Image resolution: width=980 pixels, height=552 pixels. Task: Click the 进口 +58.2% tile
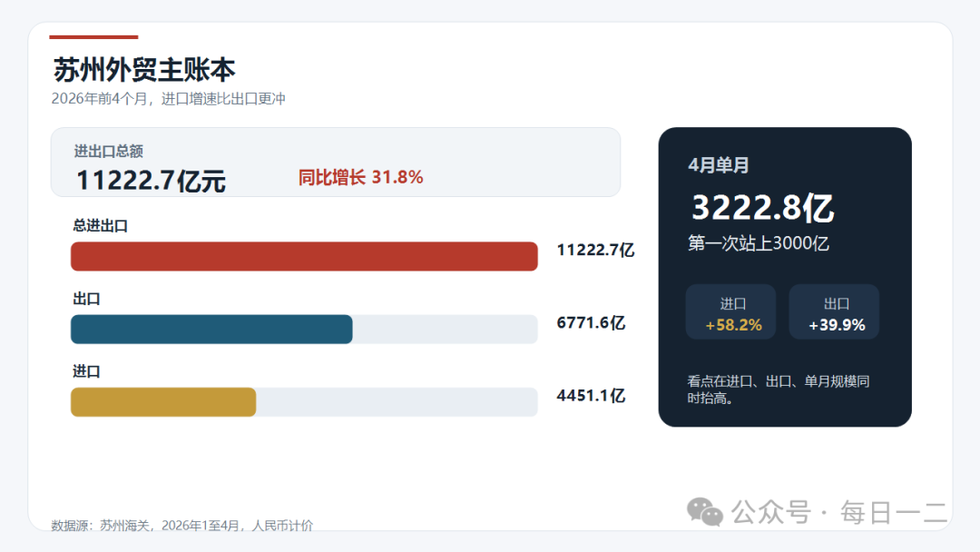coord(730,312)
